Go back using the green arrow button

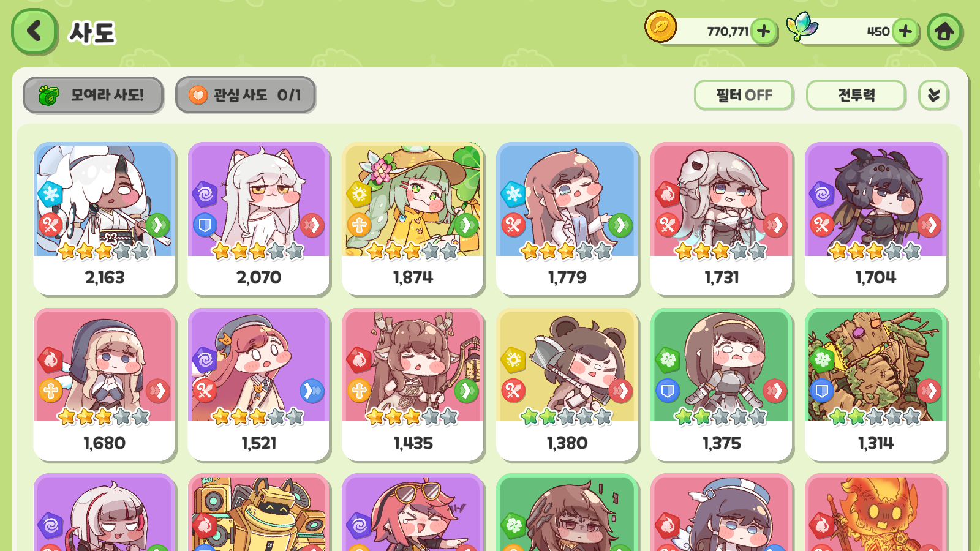tap(34, 31)
